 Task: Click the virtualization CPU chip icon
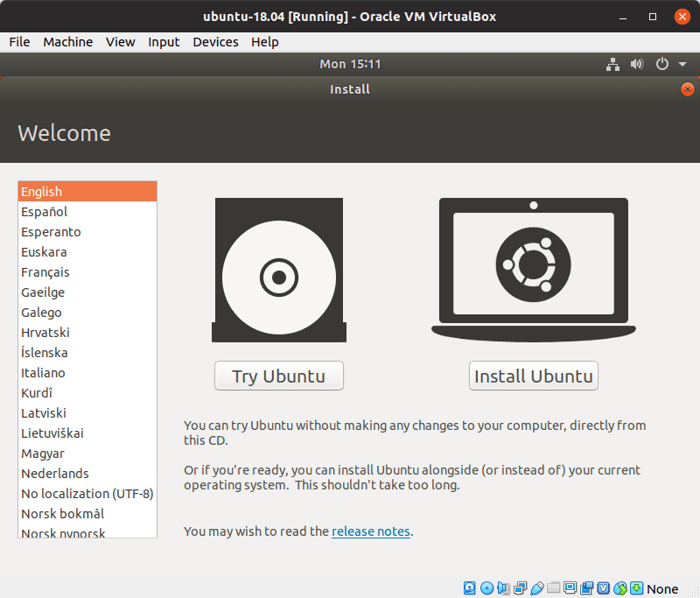click(x=603, y=588)
